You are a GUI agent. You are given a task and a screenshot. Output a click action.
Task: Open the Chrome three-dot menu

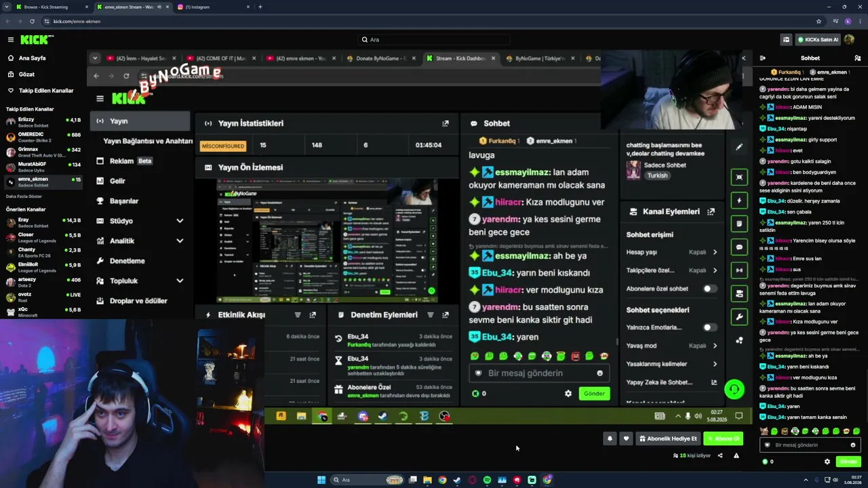point(860,21)
